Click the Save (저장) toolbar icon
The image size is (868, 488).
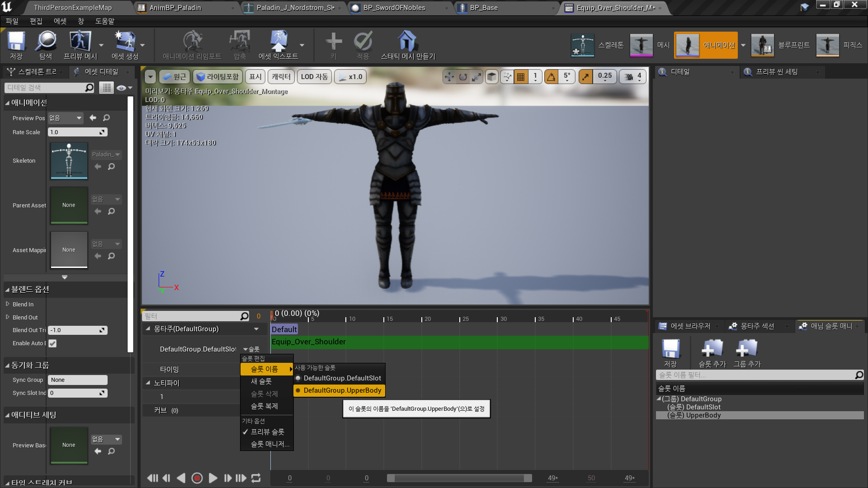(16, 42)
